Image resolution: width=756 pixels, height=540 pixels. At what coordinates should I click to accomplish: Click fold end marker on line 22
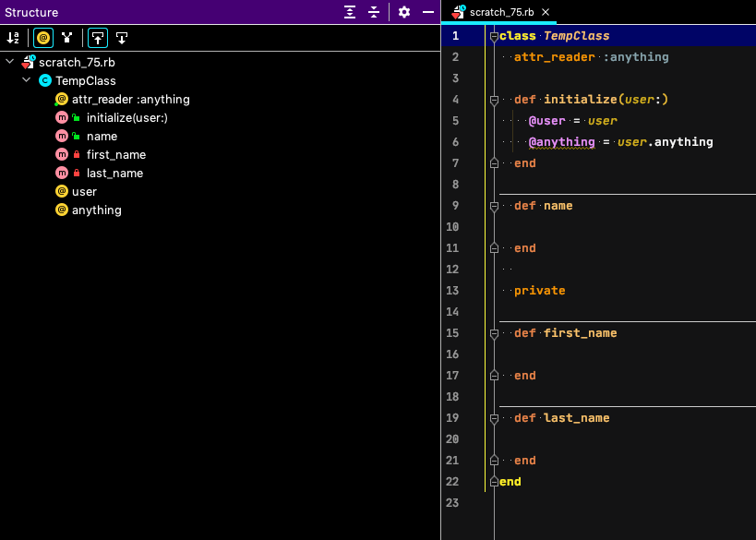(494, 481)
